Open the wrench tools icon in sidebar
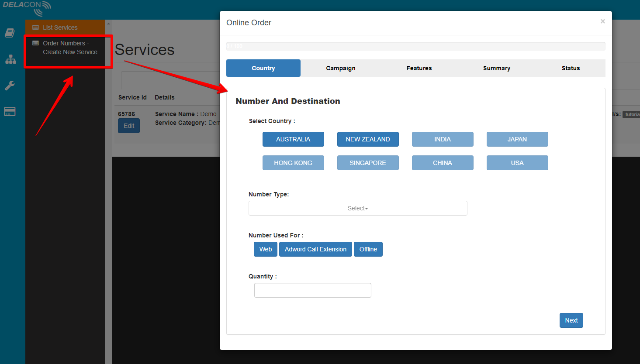 pyautogui.click(x=10, y=85)
